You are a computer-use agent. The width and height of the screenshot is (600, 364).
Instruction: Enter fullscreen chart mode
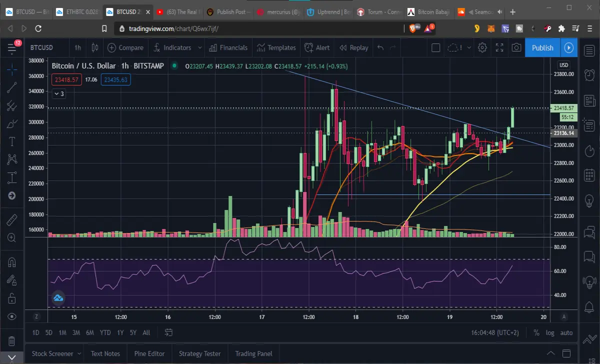tap(499, 48)
